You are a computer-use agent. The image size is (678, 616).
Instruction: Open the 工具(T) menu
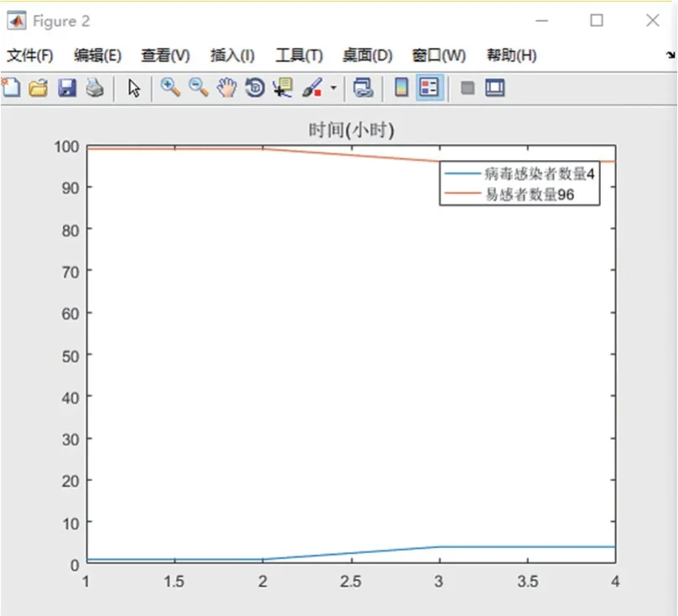click(x=299, y=55)
